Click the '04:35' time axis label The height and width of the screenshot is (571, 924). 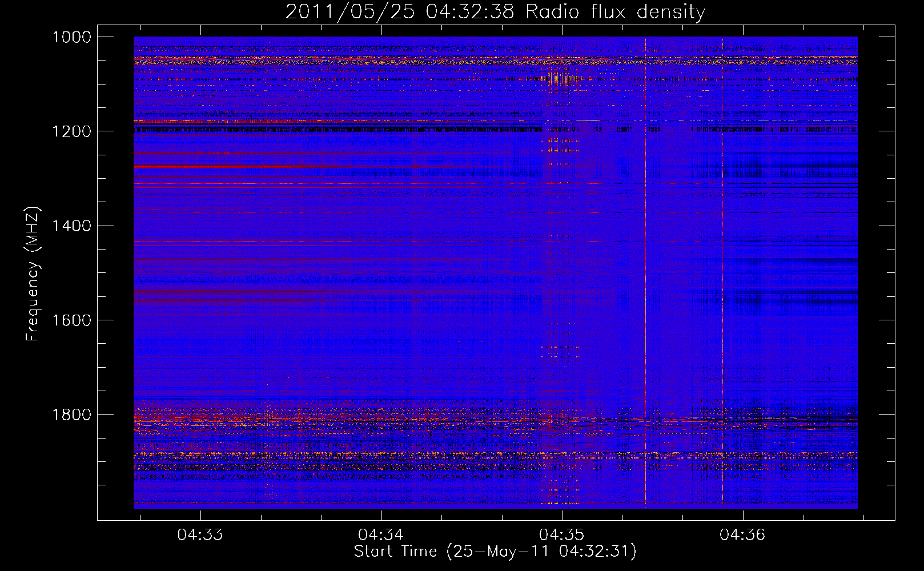pyautogui.click(x=561, y=534)
